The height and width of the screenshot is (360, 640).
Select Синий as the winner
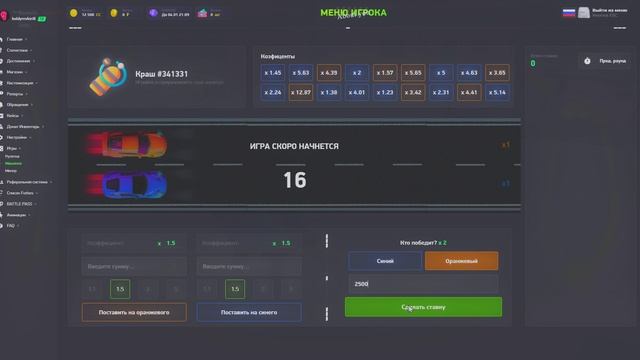pos(385,261)
